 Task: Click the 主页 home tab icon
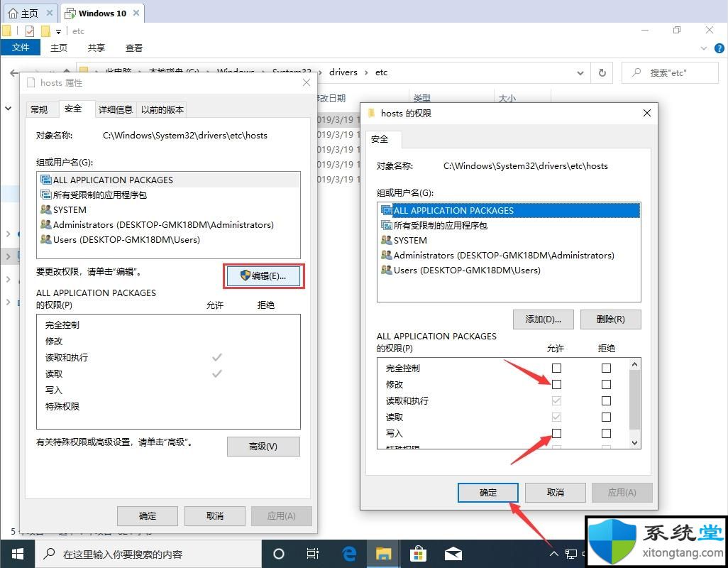coord(13,13)
